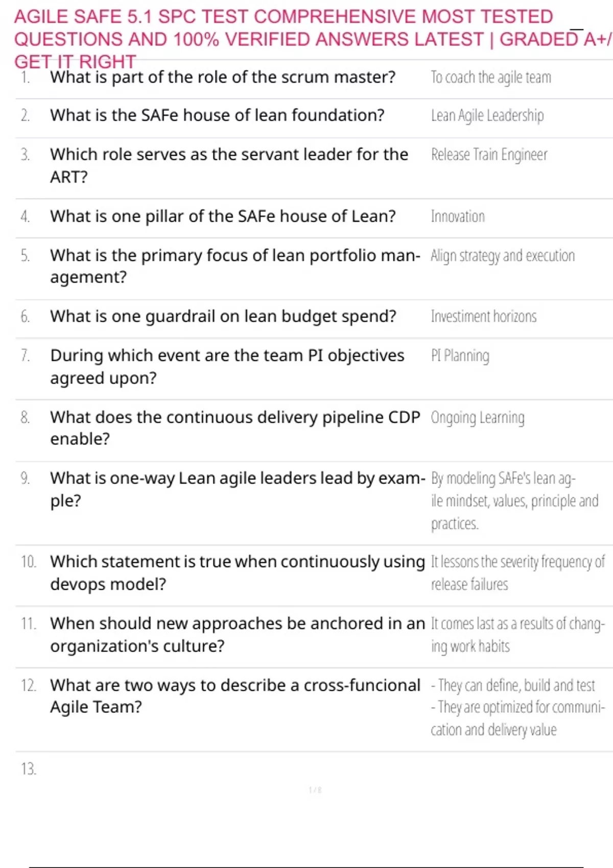
Task: Select the guardrail on lean budget spend question
Action: pos(223,317)
